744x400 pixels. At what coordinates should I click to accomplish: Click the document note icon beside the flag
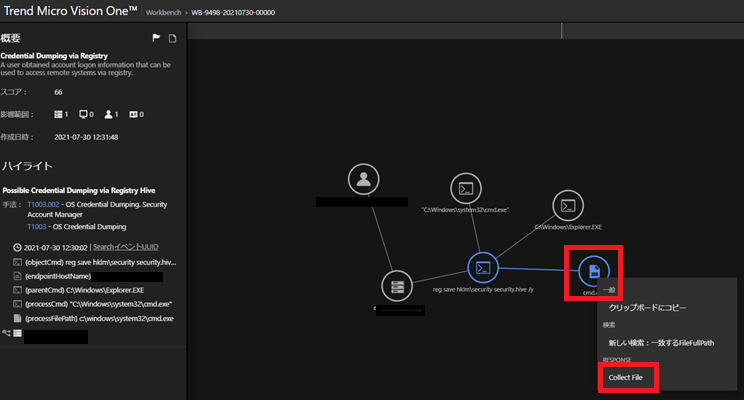pos(172,38)
